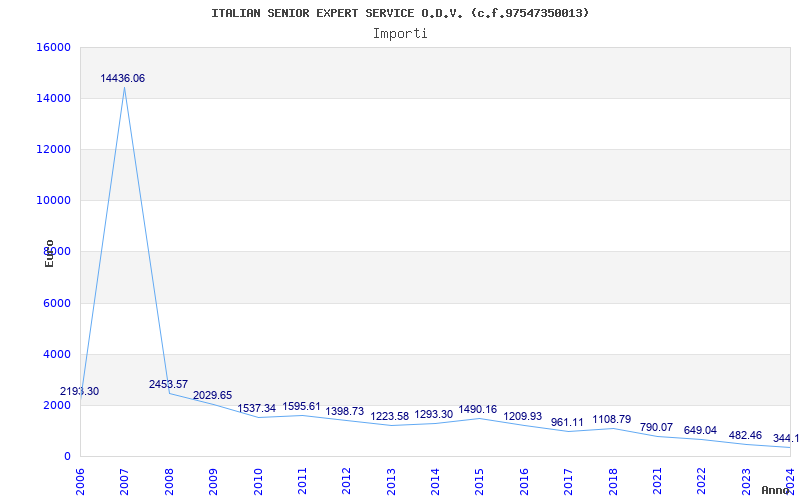Click y-axis tick 14000
This screenshot has width=800, height=500.
pyautogui.click(x=53, y=98)
